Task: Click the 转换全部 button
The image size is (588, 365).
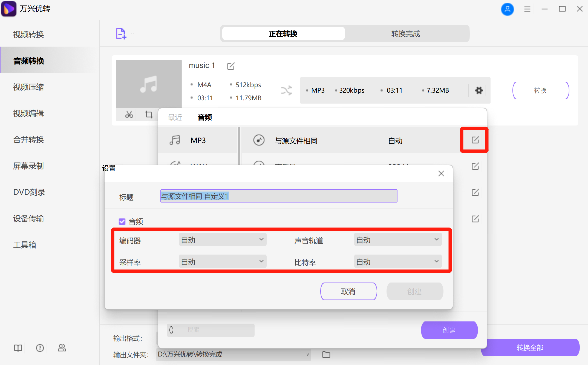Action: [530, 347]
